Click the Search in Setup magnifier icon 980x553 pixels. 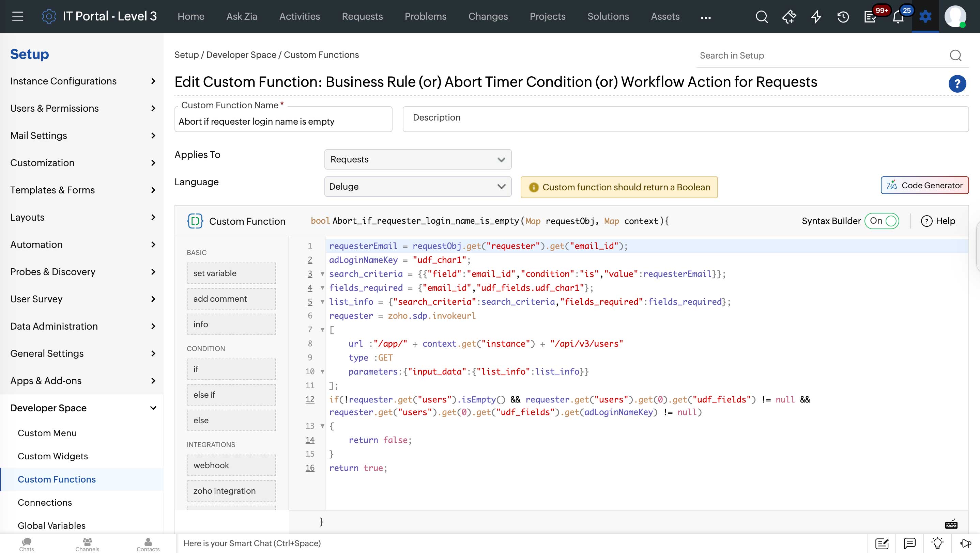955,56
